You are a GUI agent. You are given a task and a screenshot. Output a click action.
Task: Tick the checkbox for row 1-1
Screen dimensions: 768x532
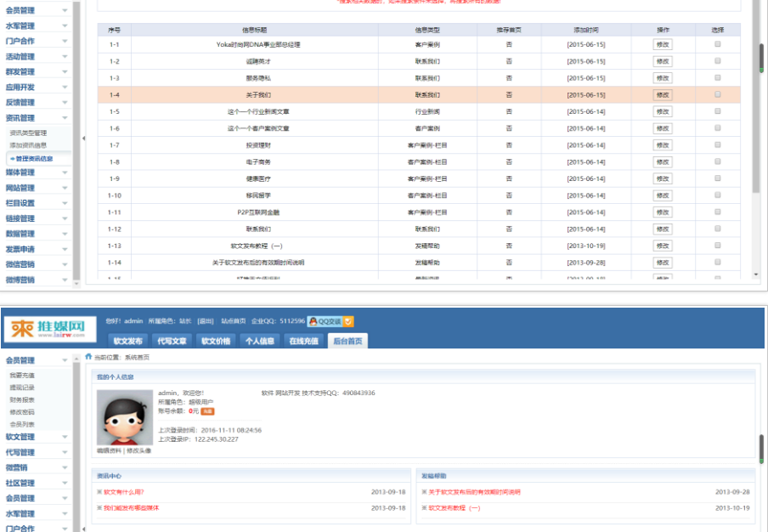pyautogui.click(x=718, y=44)
